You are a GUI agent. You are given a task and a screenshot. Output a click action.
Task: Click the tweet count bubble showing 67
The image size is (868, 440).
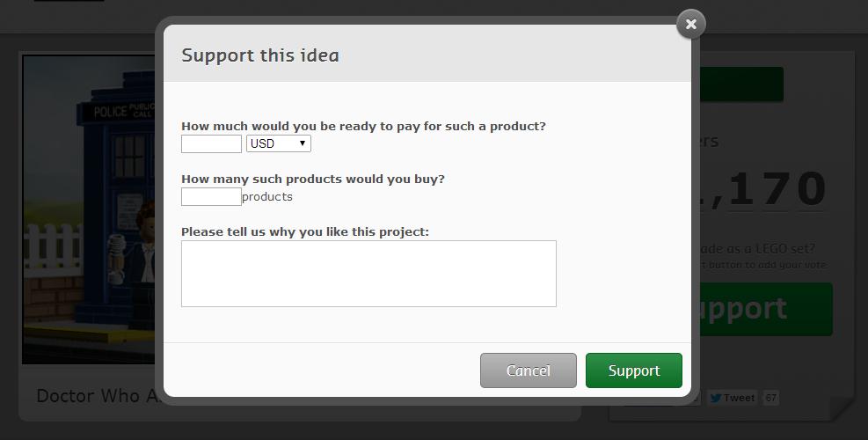[x=770, y=398]
